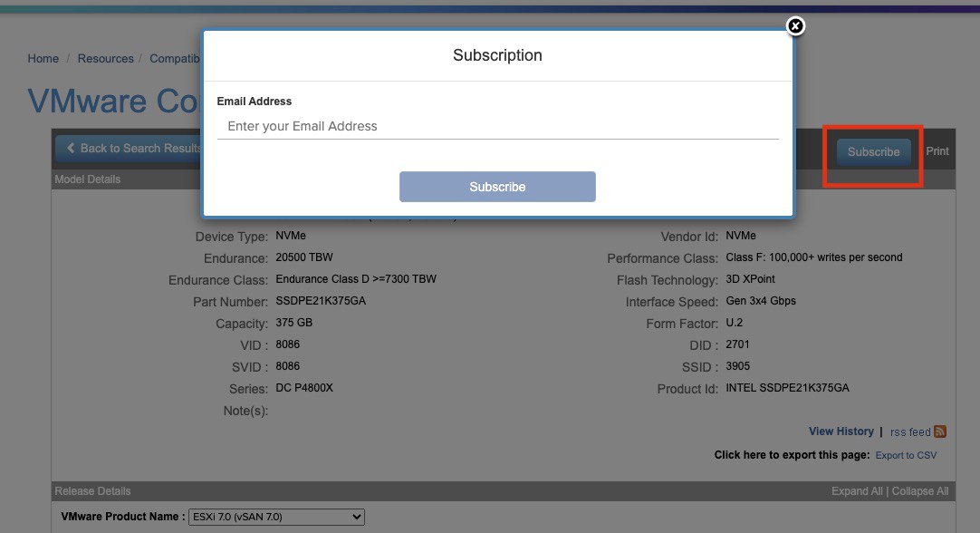Screen dimensions: 980x533
Task: Click the Part Number value SSDPE21K375GA
Action: (321, 301)
